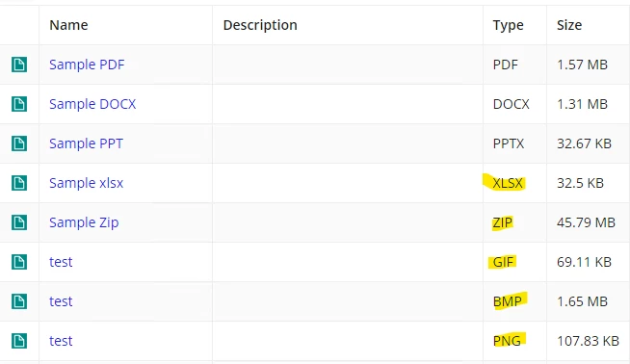
Task: Open the test link of type PNG
Action: 61,341
